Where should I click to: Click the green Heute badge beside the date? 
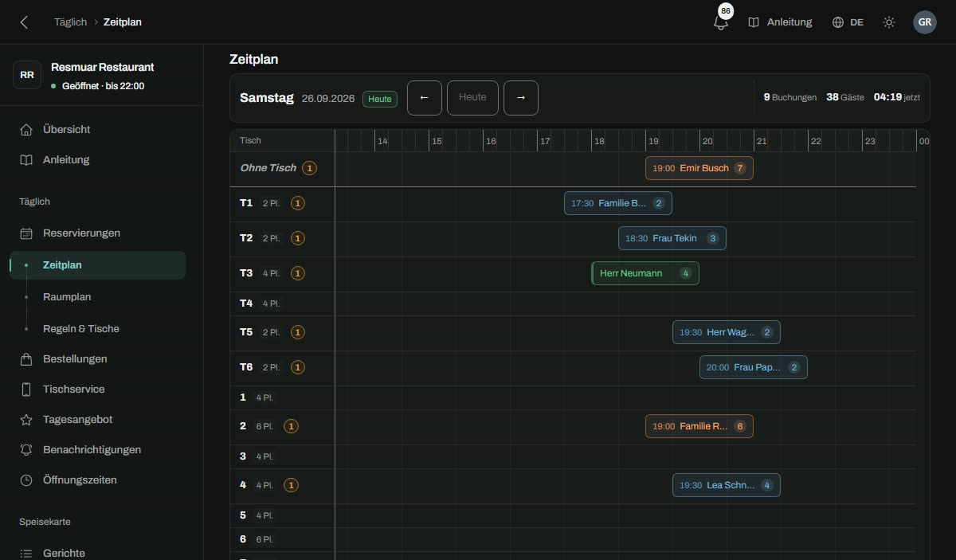380,99
